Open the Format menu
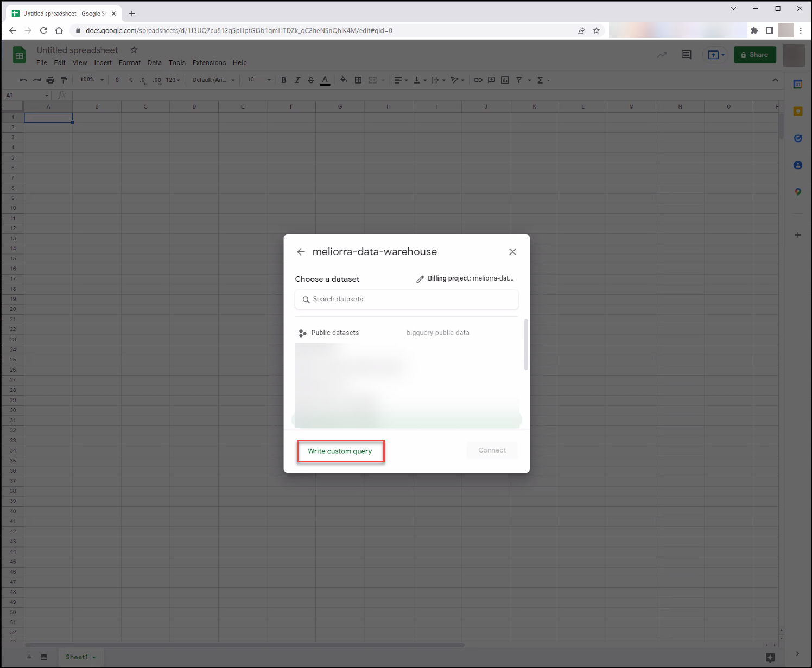Image resolution: width=812 pixels, height=668 pixels. (x=130, y=63)
